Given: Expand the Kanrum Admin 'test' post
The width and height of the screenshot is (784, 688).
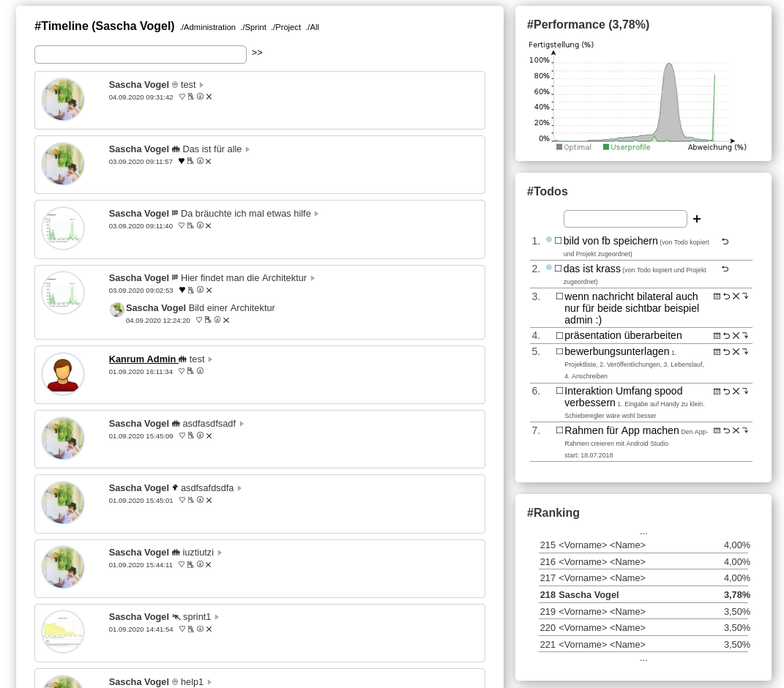Looking at the screenshot, I should [210, 359].
